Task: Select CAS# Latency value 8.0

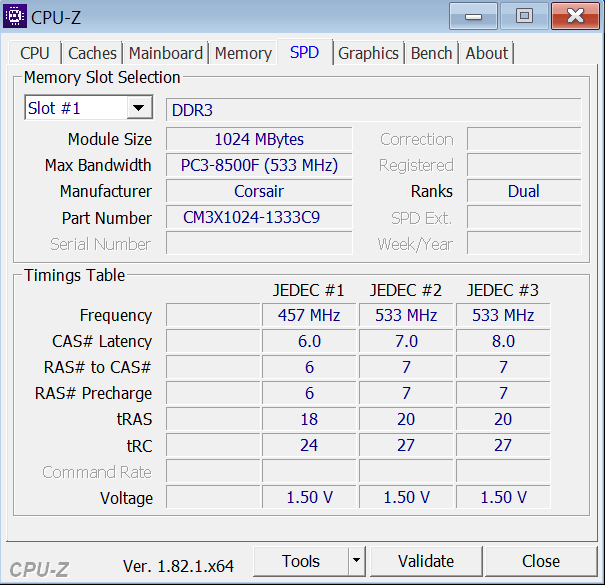Action: tap(503, 342)
